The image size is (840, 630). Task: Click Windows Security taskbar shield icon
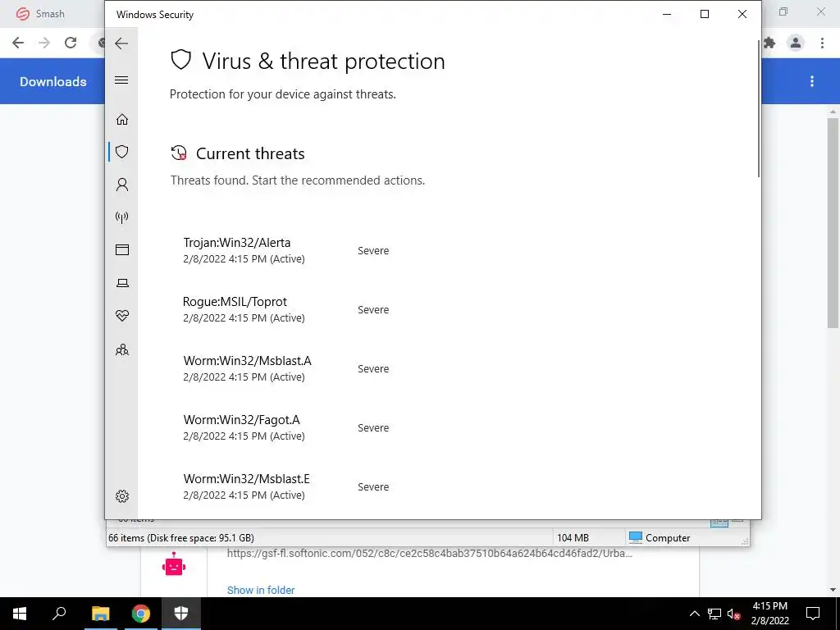pos(181,614)
